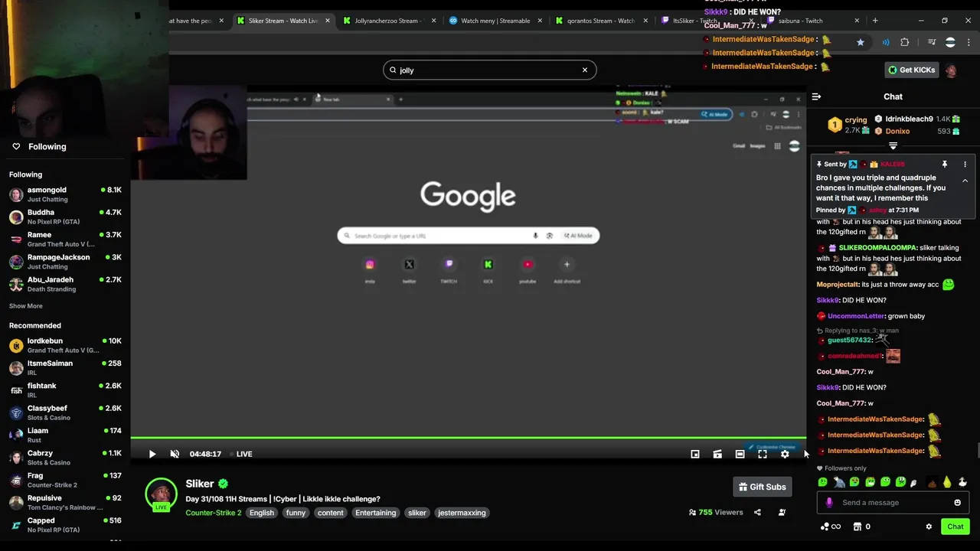The width and height of the screenshot is (980, 551).
Task: Play the Sliker stream video
Action: pos(152,454)
